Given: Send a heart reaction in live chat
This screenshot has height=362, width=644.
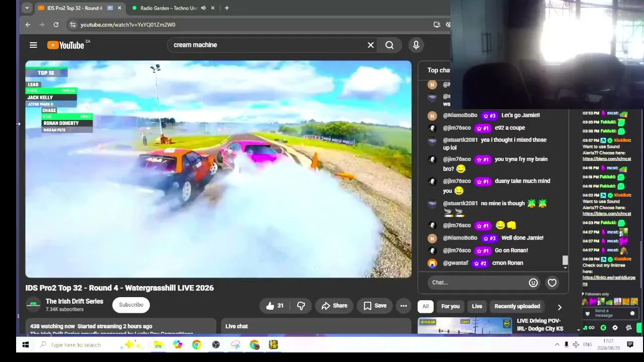Looking at the screenshot, I should (x=552, y=283).
